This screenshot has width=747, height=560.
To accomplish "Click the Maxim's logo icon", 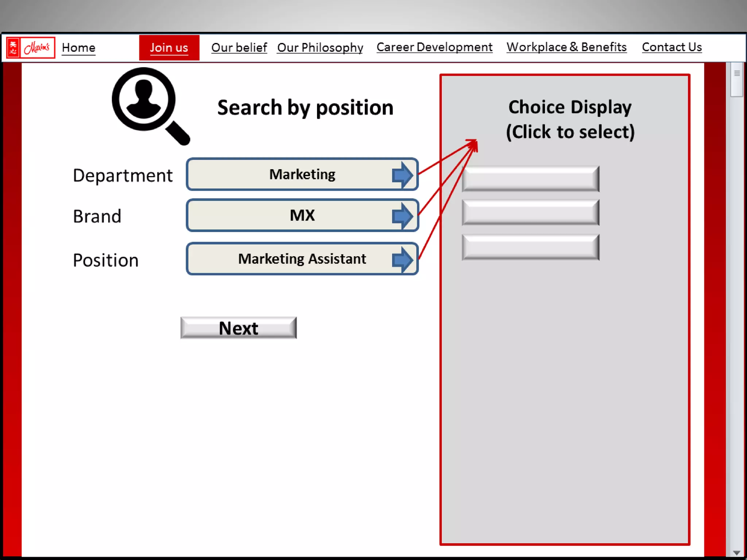I will tap(31, 47).
